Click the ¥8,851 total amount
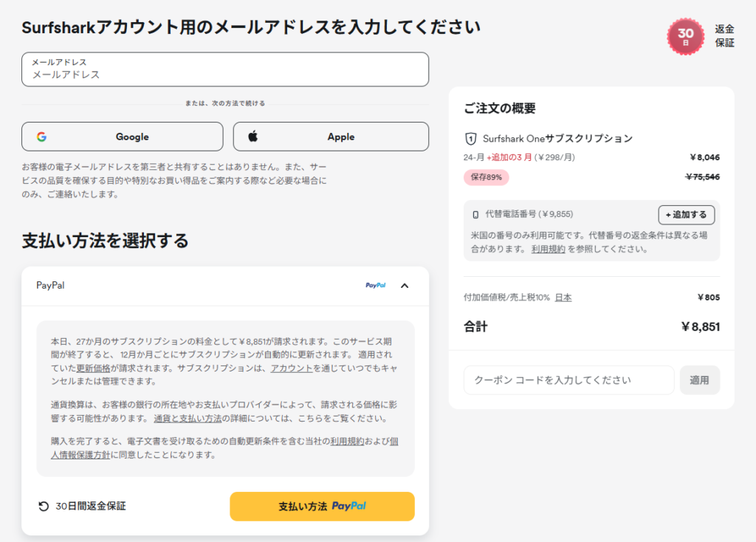756x542 pixels. (700, 327)
